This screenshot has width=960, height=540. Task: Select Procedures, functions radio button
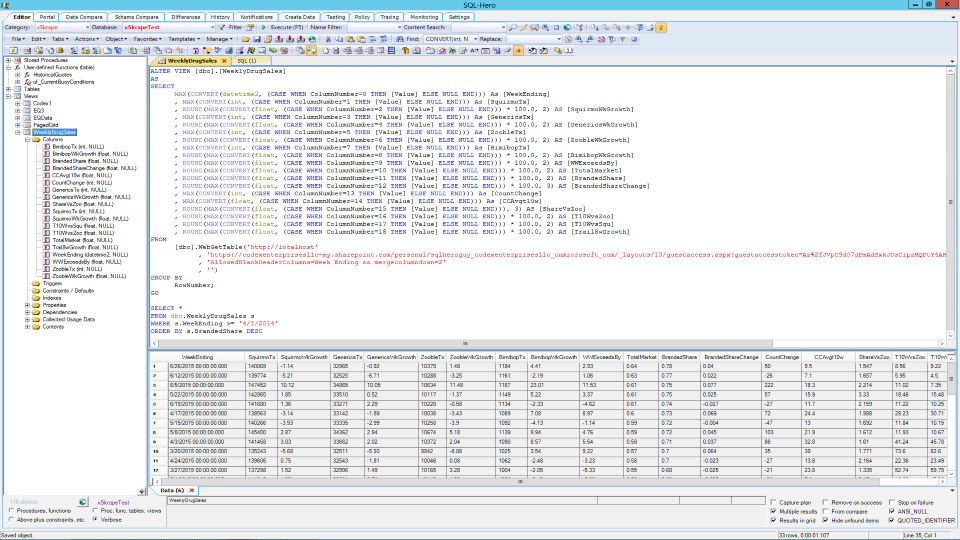12,511
